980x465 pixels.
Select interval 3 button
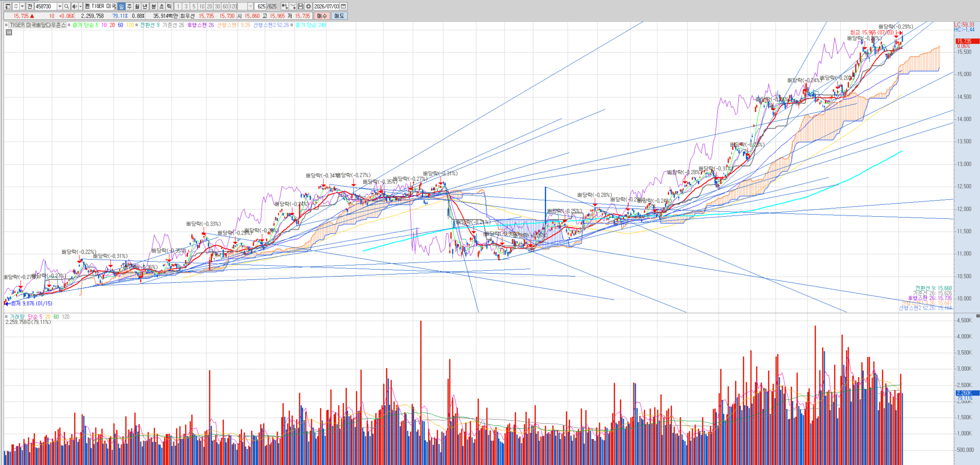click(x=186, y=7)
